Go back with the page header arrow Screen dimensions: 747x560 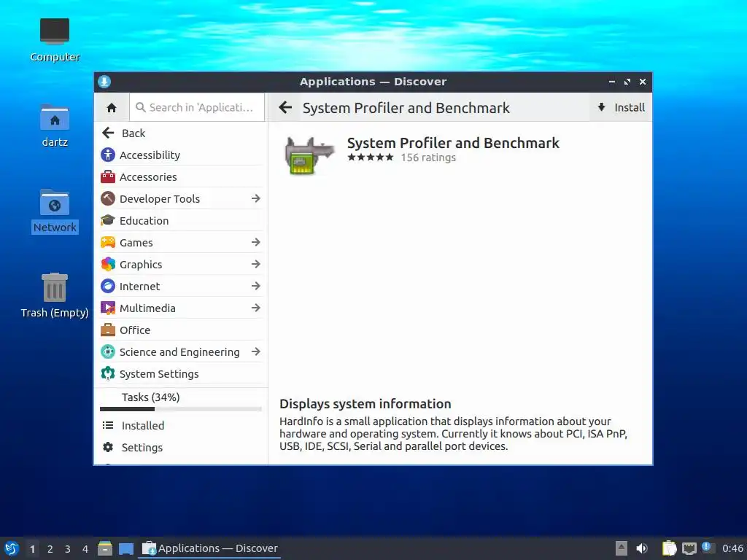(x=285, y=108)
